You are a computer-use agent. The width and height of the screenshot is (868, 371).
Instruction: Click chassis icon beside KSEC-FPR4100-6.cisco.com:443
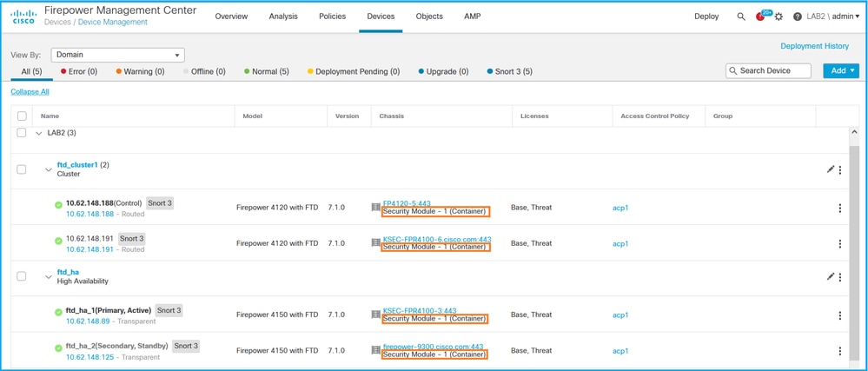(375, 242)
